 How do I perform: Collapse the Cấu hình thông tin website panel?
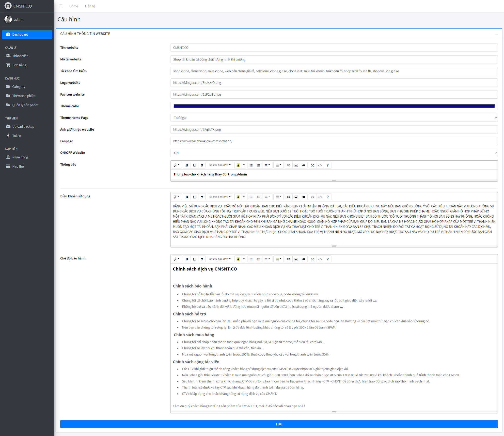(x=497, y=34)
